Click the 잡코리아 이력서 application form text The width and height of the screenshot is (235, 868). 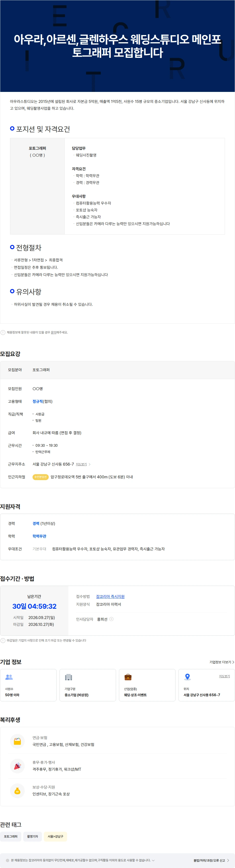(108, 604)
